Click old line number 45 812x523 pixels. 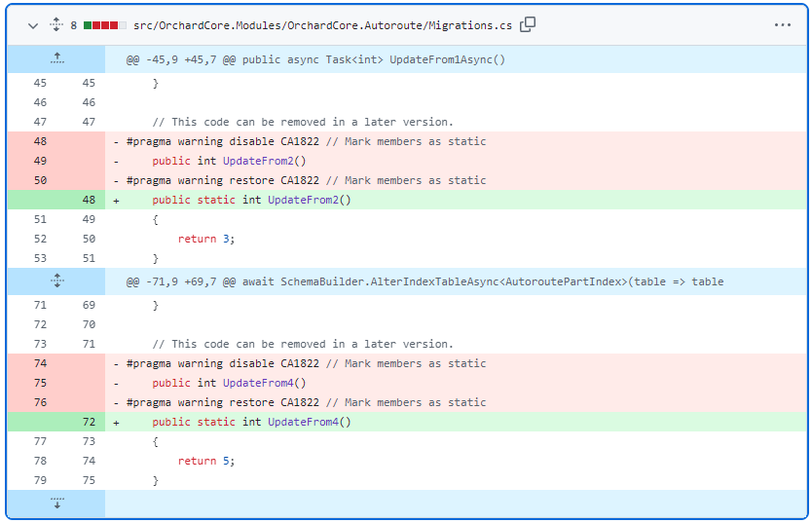(x=40, y=83)
